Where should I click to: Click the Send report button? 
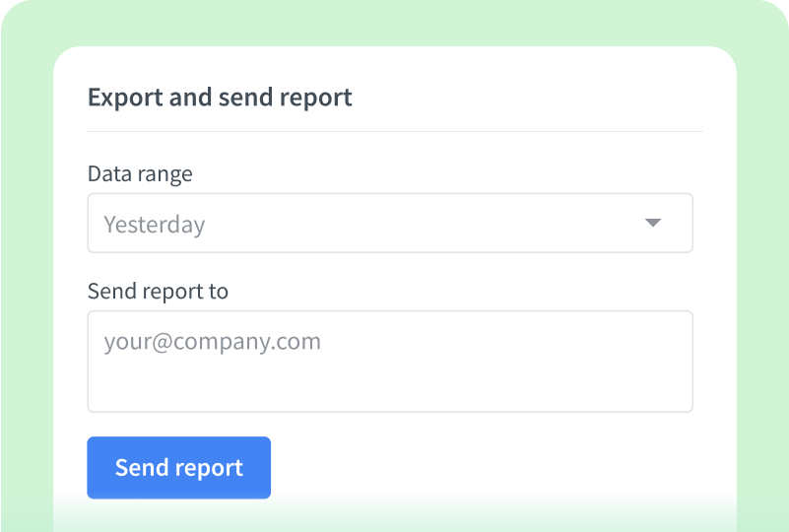click(178, 468)
